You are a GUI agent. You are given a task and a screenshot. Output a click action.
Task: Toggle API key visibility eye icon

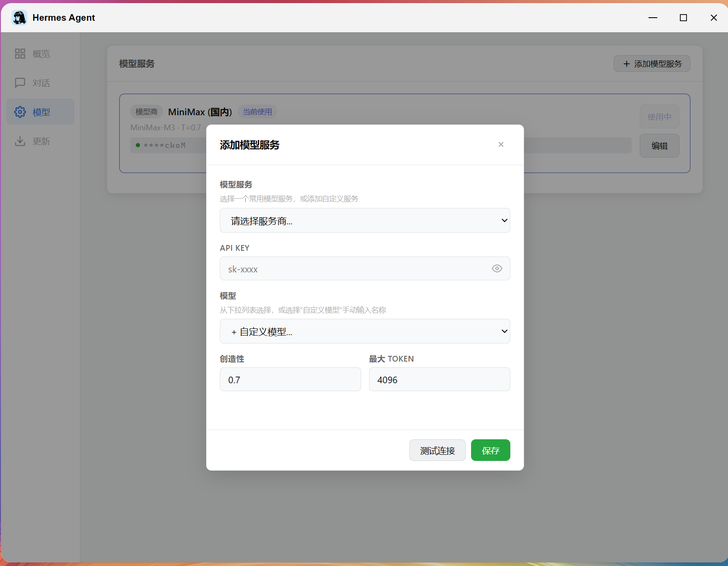[497, 268]
